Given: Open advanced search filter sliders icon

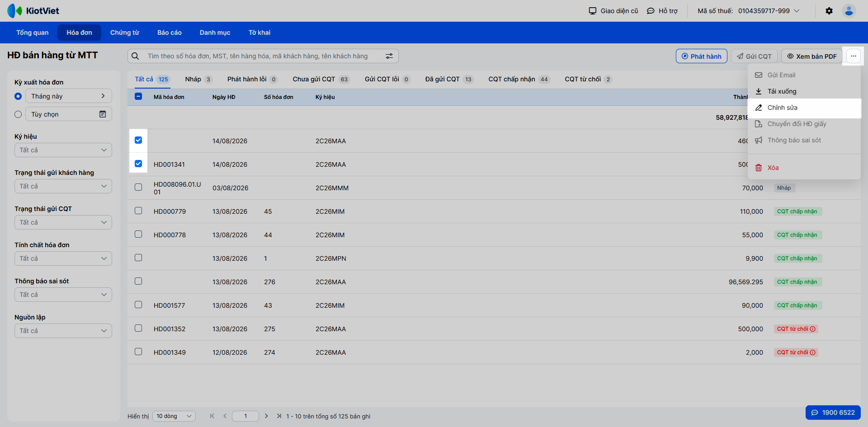Looking at the screenshot, I should [389, 56].
